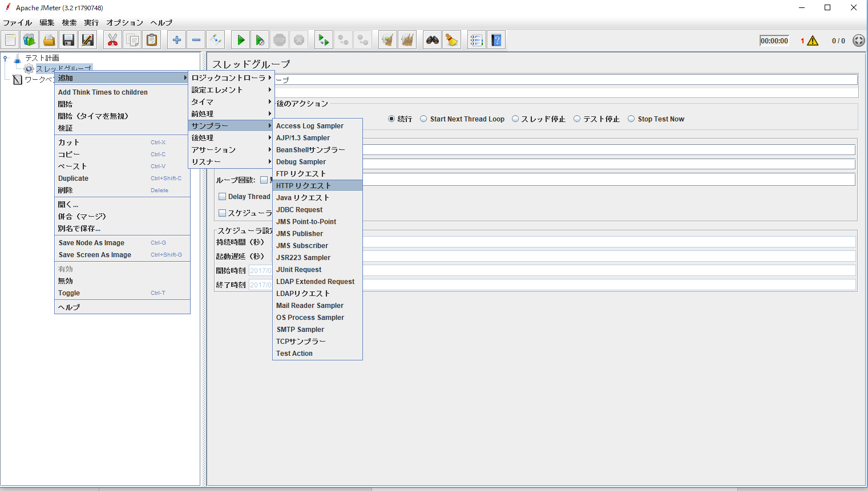Start the test with the green play icon

click(x=240, y=39)
